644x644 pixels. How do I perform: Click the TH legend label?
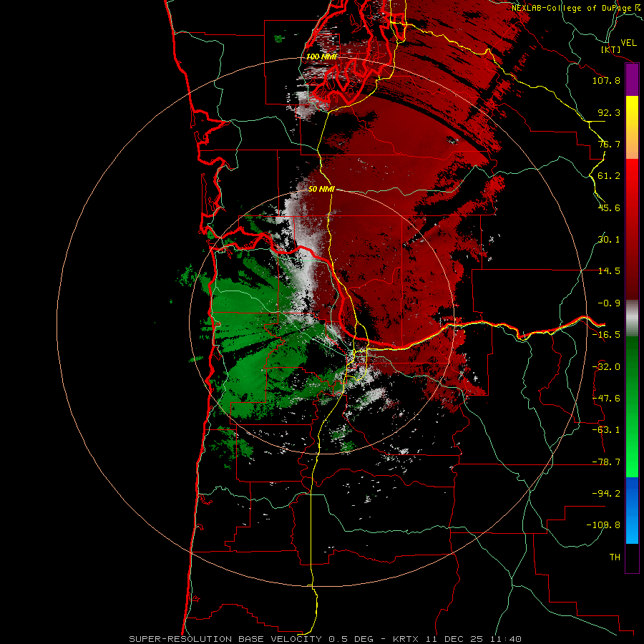[x=615, y=557]
